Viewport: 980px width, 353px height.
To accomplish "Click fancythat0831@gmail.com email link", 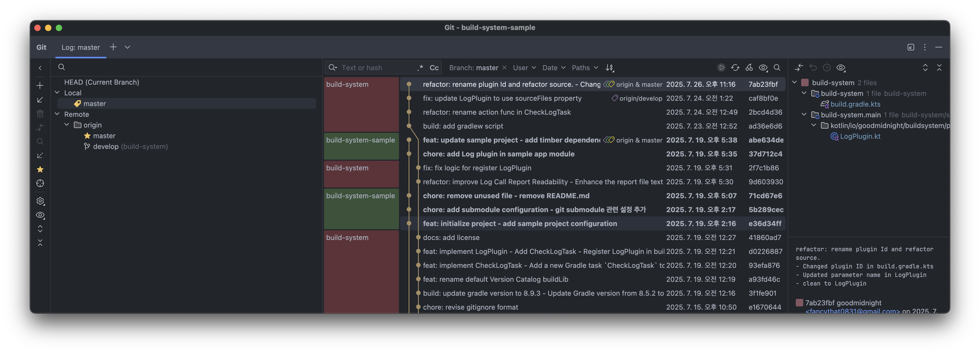I will tap(853, 311).
